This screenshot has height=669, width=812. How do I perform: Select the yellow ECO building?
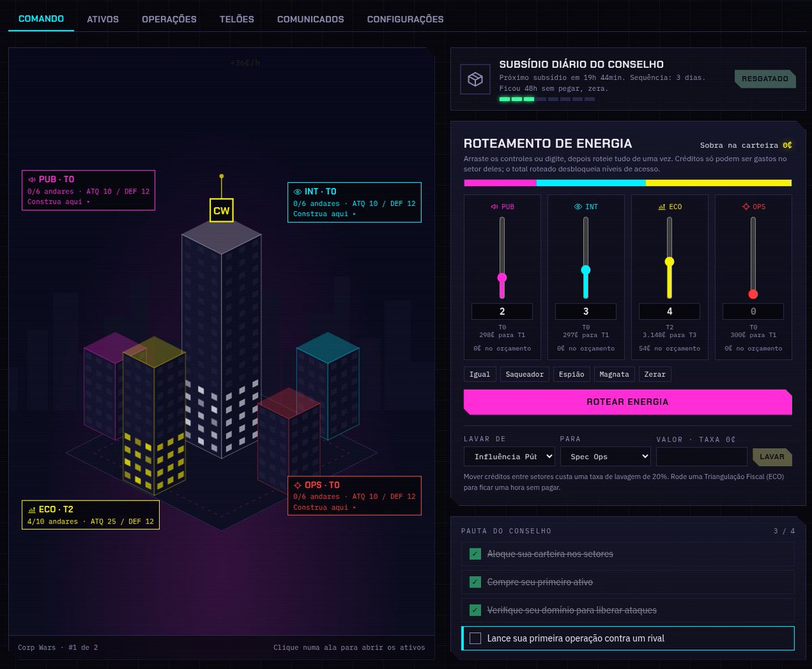click(154, 414)
